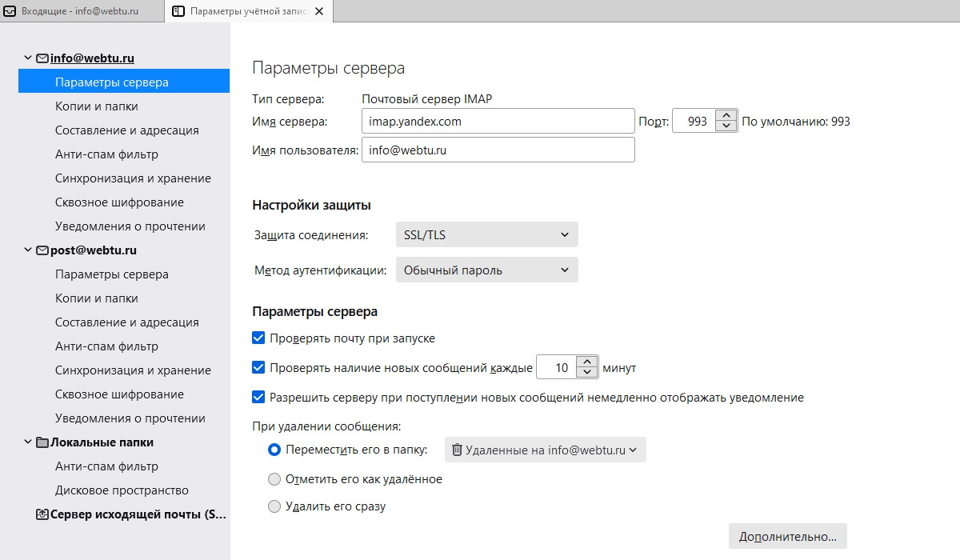Click the envelope icon beside post@webtu.ru account
960x560 pixels.
pos(42,250)
